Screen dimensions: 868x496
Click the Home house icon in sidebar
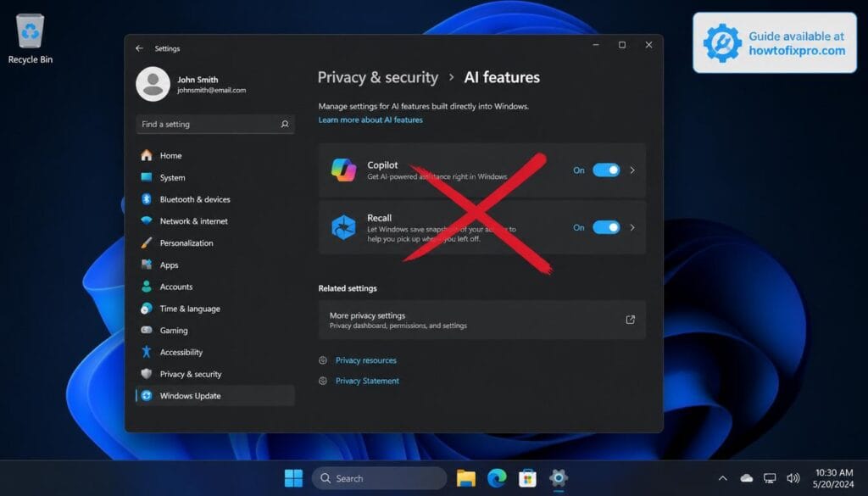tap(146, 155)
